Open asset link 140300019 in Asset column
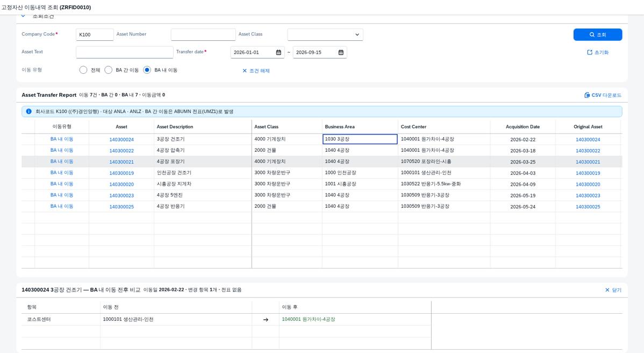This screenshot has height=353, width=644. coord(121,173)
